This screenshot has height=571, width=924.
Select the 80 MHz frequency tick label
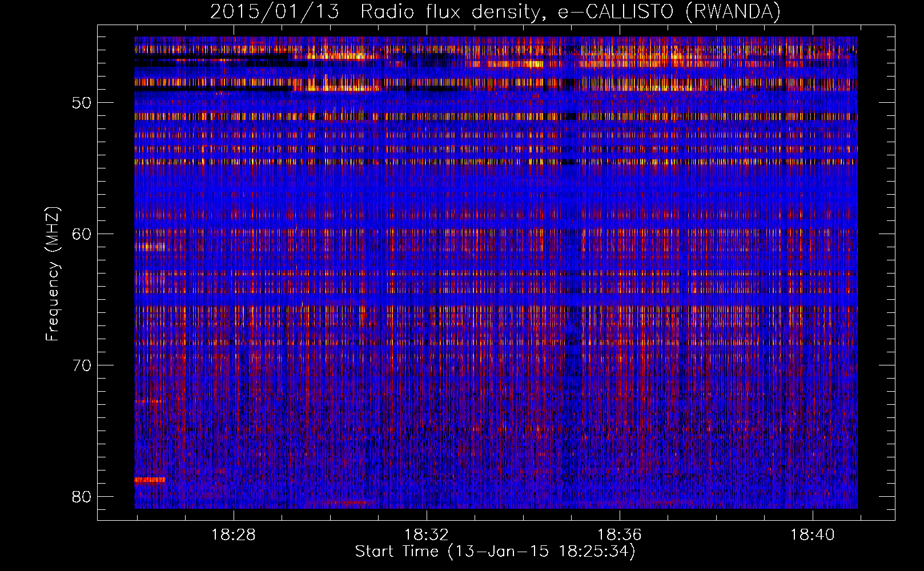coord(82,496)
